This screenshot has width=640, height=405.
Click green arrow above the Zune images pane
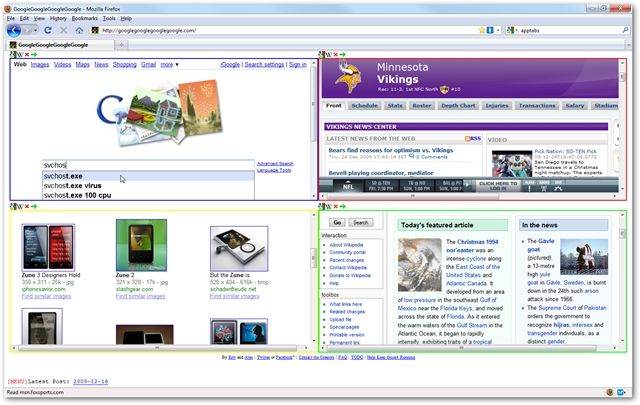coord(34,206)
